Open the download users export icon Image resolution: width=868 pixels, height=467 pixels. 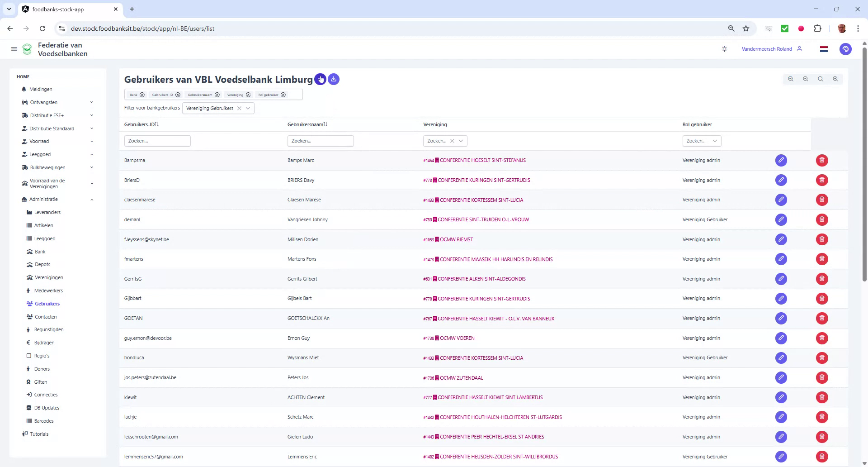tap(334, 79)
